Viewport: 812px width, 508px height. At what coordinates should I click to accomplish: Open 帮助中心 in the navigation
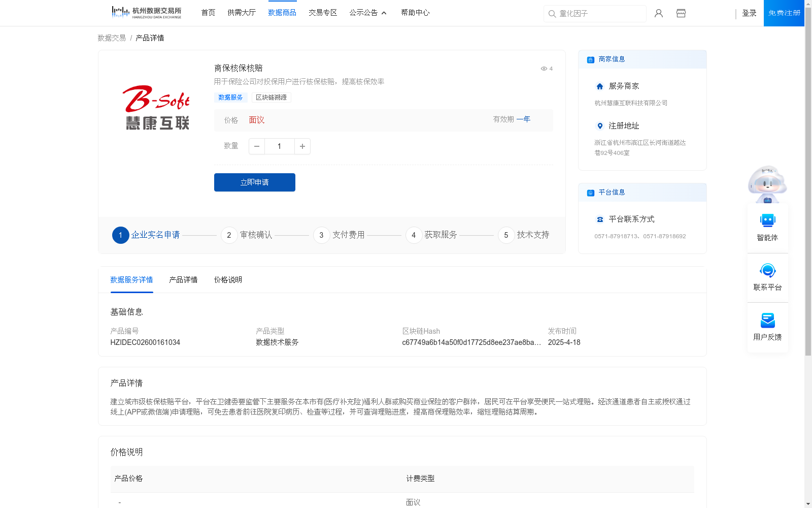[415, 13]
